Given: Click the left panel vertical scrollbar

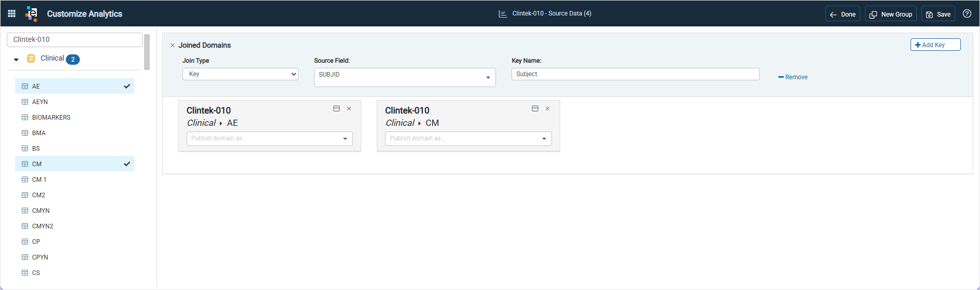Looking at the screenshot, I should pyautogui.click(x=147, y=52).
